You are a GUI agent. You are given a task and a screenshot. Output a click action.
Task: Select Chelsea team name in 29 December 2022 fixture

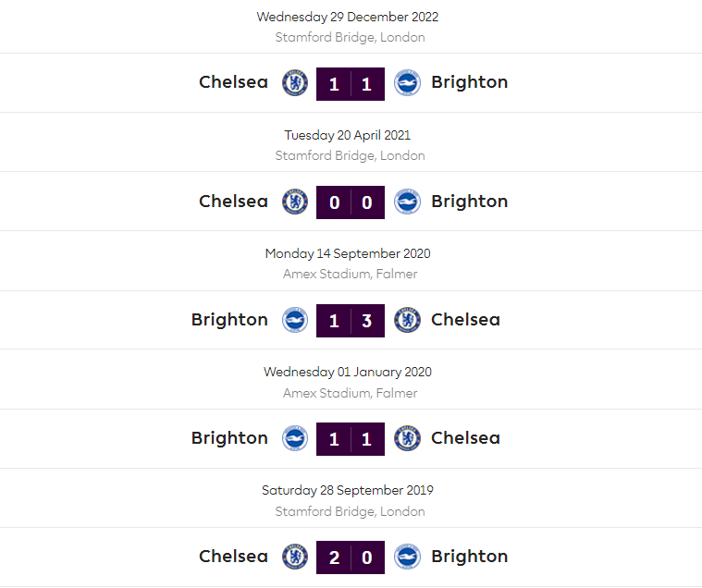233,82
